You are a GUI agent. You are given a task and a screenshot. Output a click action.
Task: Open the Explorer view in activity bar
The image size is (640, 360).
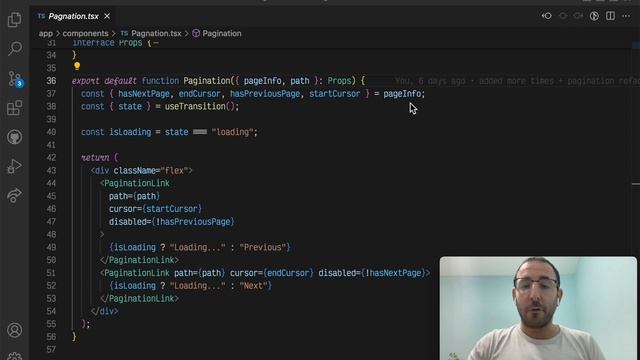(x=14, y=19)
